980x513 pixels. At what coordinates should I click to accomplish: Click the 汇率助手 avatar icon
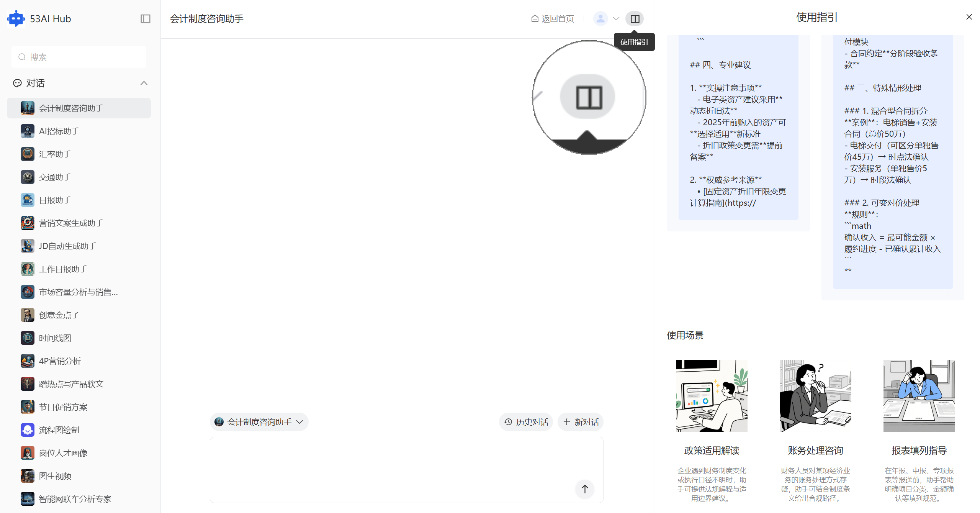pos(28,154)
